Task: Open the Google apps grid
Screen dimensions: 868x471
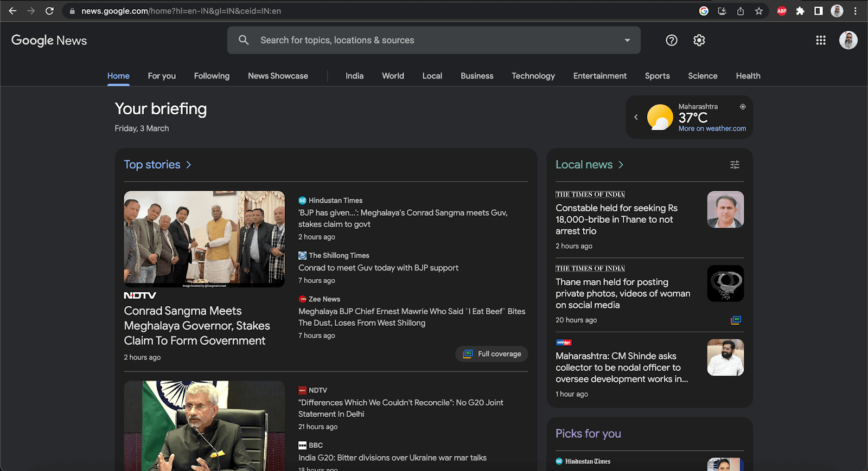Action: click(821, 40)
